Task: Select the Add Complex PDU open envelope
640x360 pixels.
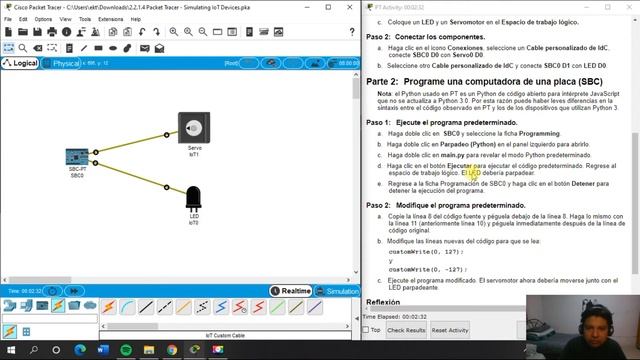Action: [159, 48]
